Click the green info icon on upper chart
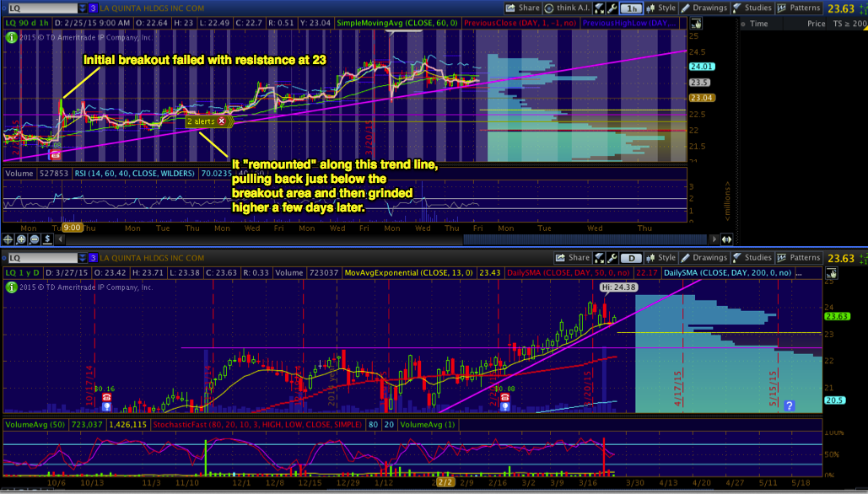 10,38
